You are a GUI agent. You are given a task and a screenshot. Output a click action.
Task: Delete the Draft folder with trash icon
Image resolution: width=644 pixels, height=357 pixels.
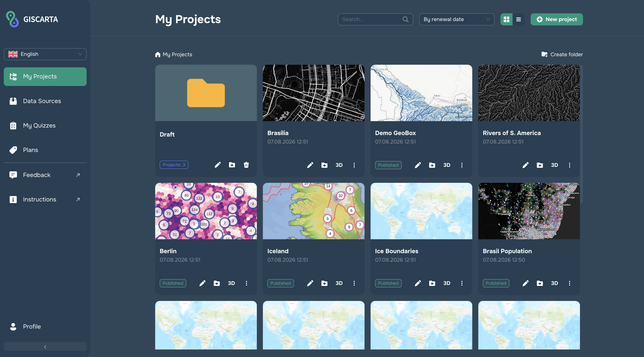coord(246,165)
